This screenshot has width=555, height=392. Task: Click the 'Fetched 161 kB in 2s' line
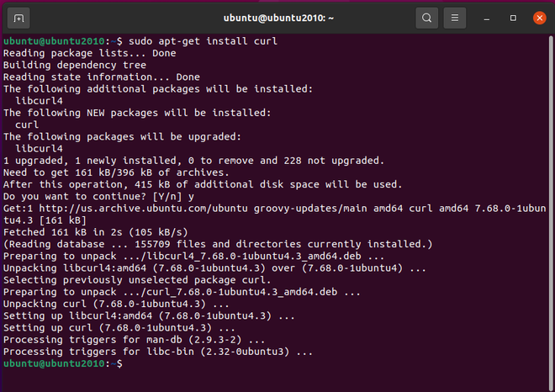click(95, 232)
